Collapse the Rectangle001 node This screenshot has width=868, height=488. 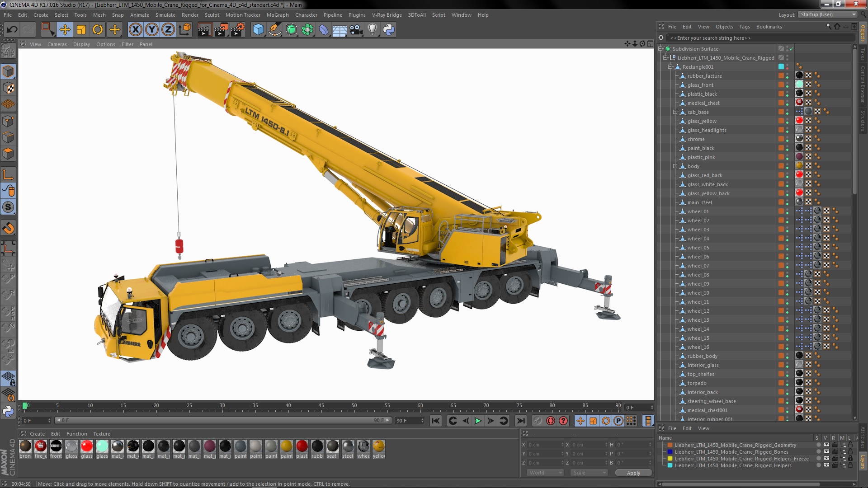click(670, 67)
